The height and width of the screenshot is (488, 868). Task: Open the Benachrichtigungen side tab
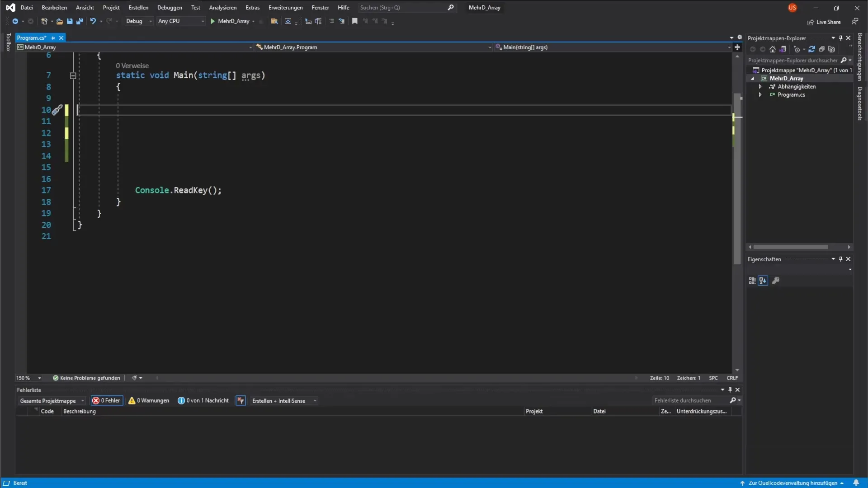pyautogui.click(x=860, y=57)
